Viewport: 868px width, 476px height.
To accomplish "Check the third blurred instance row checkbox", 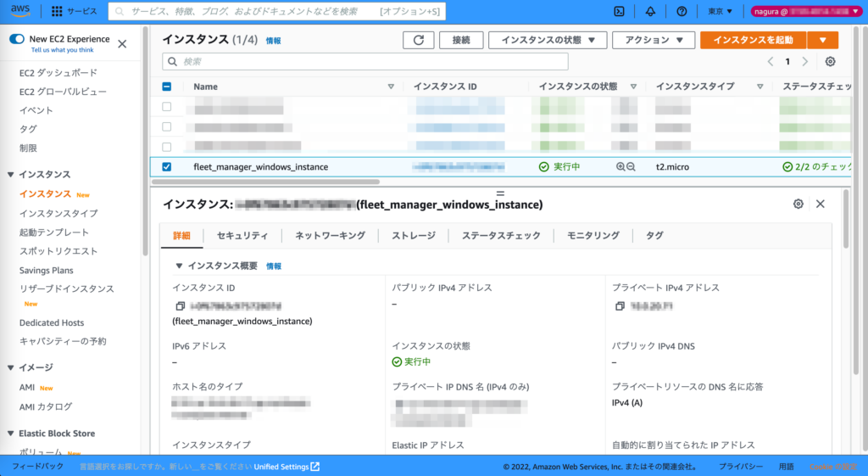I will 167,147.
